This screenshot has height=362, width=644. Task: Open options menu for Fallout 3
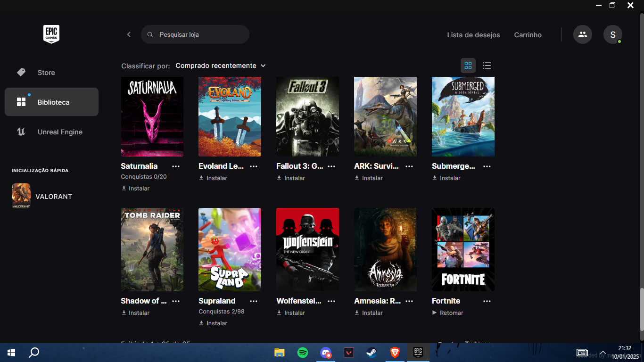[x=331, y=166]
